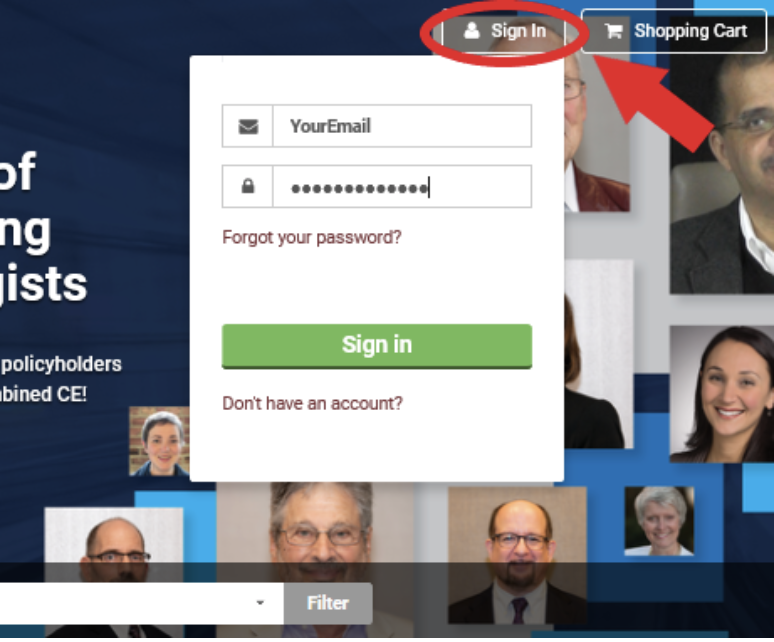Select the bald bearded man in tie photo
The height and width of the screenshot is (642, 774).
point(517,555)
